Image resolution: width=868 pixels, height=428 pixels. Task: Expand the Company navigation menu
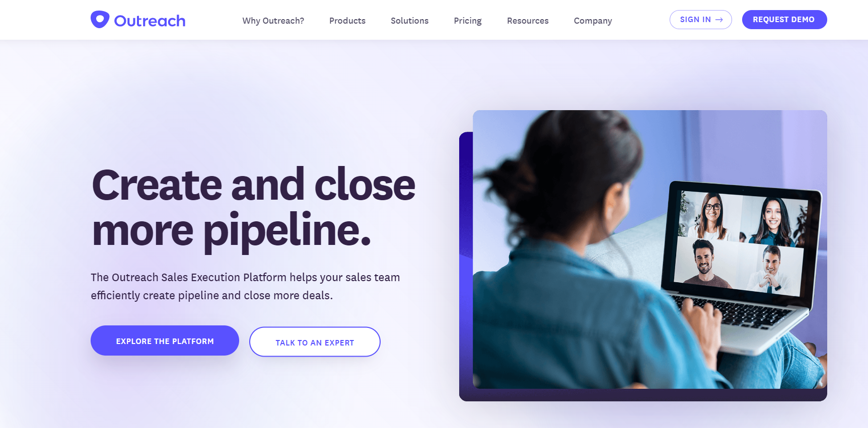coord(593,21)
